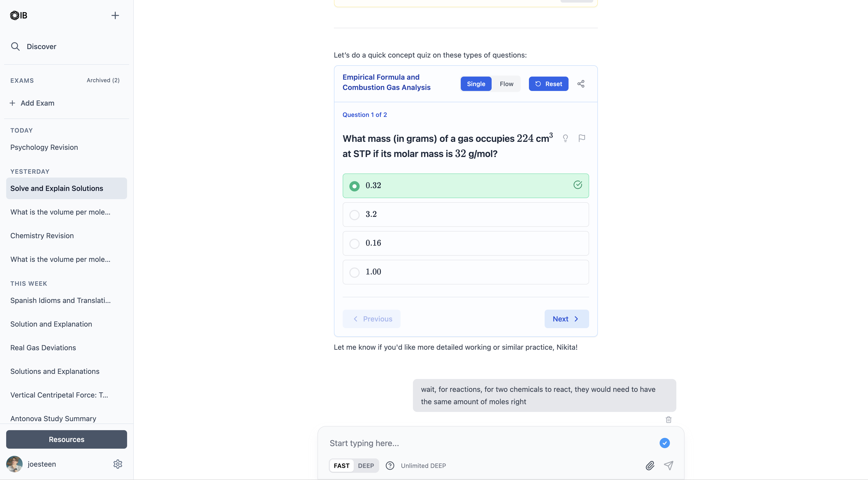Screen dimensions: 868x480
Task: Delete the message using the trash icon
Action: coord(669,419)
